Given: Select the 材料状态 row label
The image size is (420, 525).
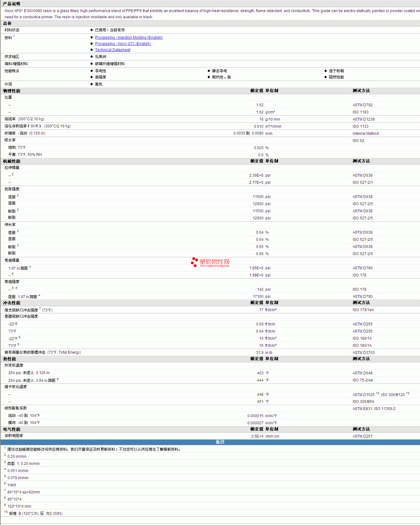Looking at the screenshot, I should coord(12,30).
